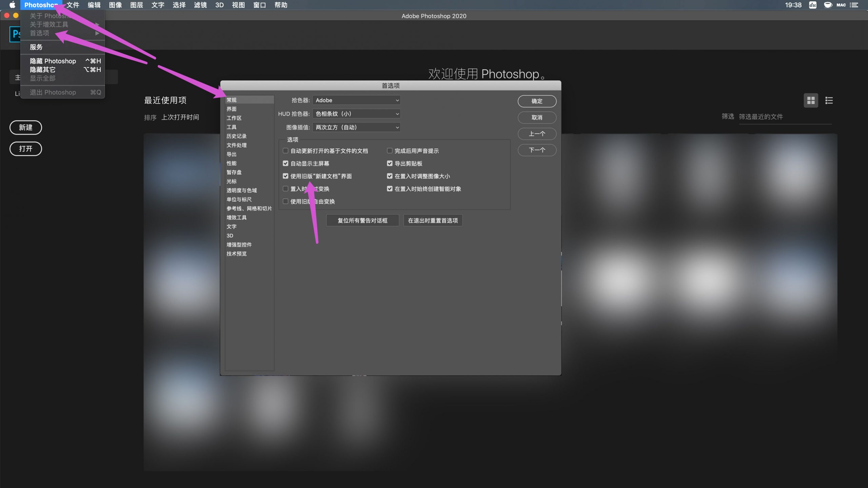Open the 图像 menu
The image size is (868, 488).
tap(115, 5)
